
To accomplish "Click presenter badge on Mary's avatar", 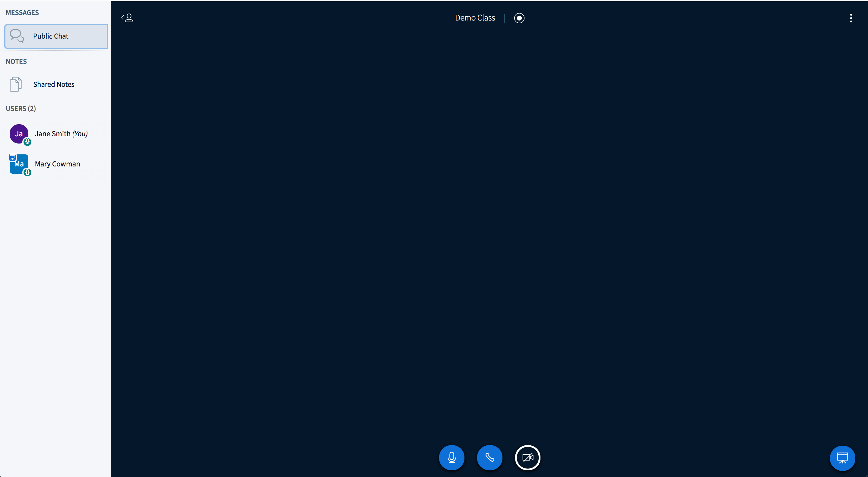I will 12,157.
